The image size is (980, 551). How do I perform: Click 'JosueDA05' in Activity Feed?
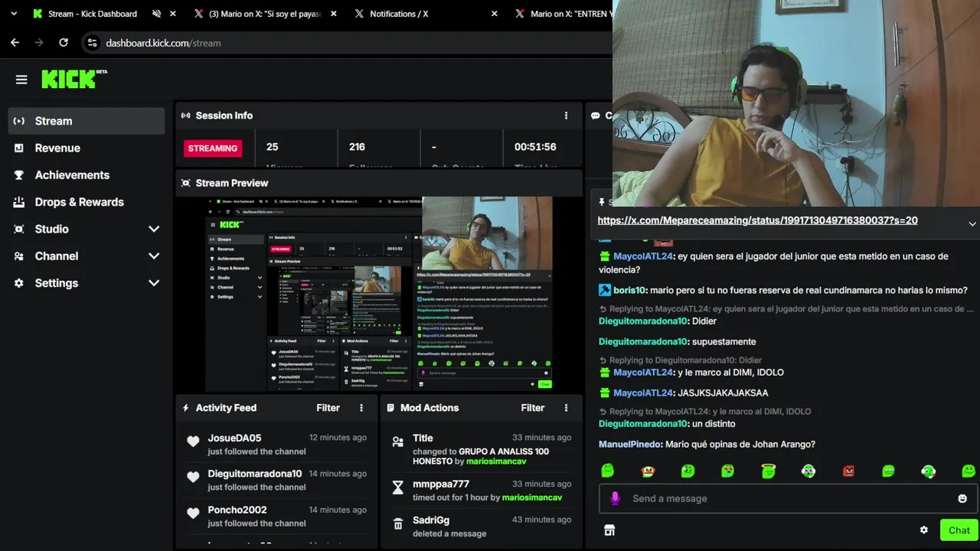(x=234, y=438)
